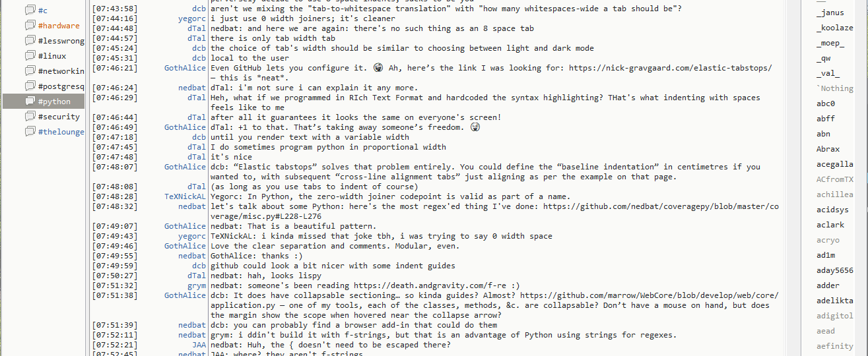Image resolution: width=868 pixels, height=356 pixels.
Task: Select user _janus in the nick list
Action: click(830, 13)
